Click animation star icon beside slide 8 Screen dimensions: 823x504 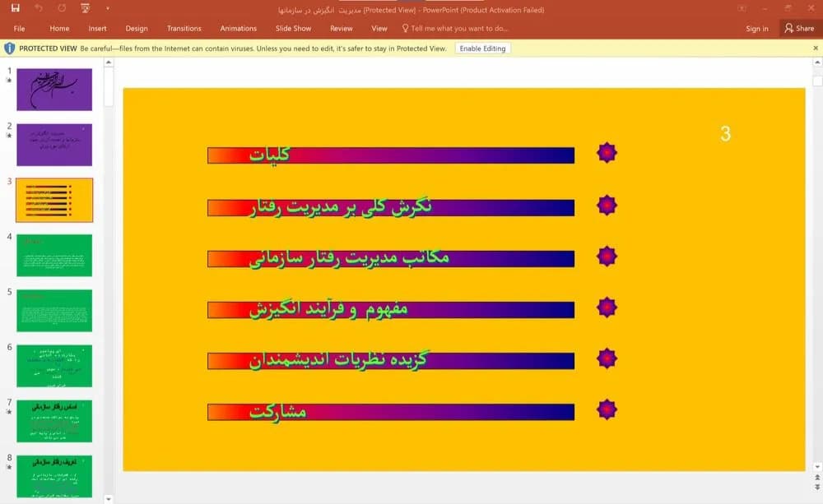coord(9,467)
